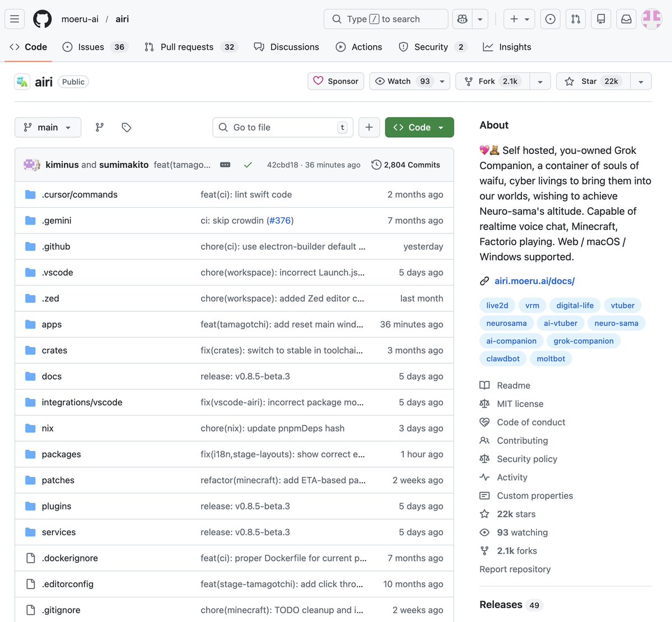Open user profile avatar menu
The width and height of the screenshot is (672, 622).
click(652, 19)
